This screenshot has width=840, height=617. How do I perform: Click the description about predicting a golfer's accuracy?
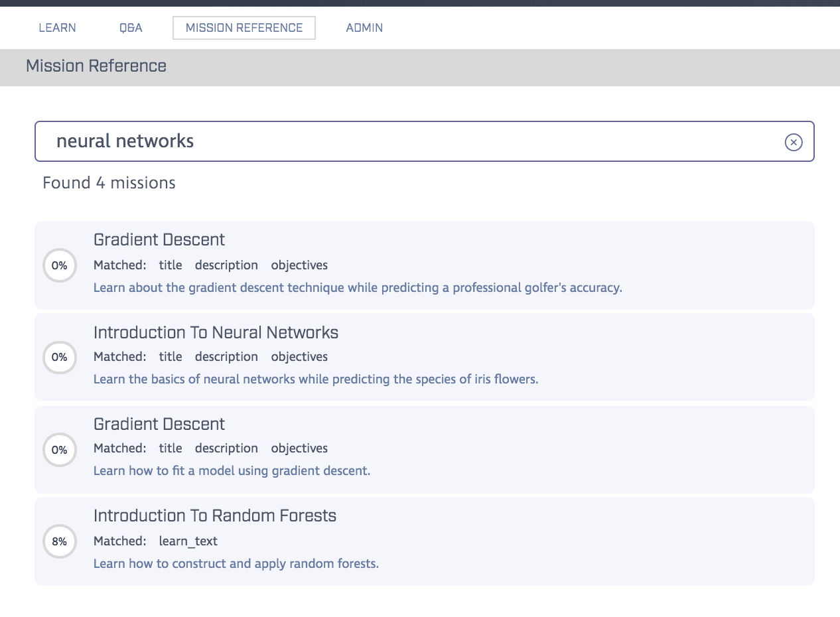[x=358, y=288]
